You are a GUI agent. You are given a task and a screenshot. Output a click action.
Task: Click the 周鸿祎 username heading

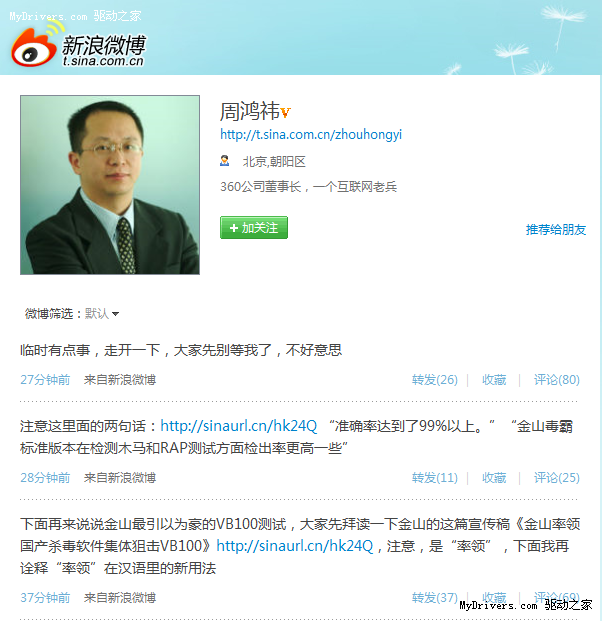[x=250, y=111]
